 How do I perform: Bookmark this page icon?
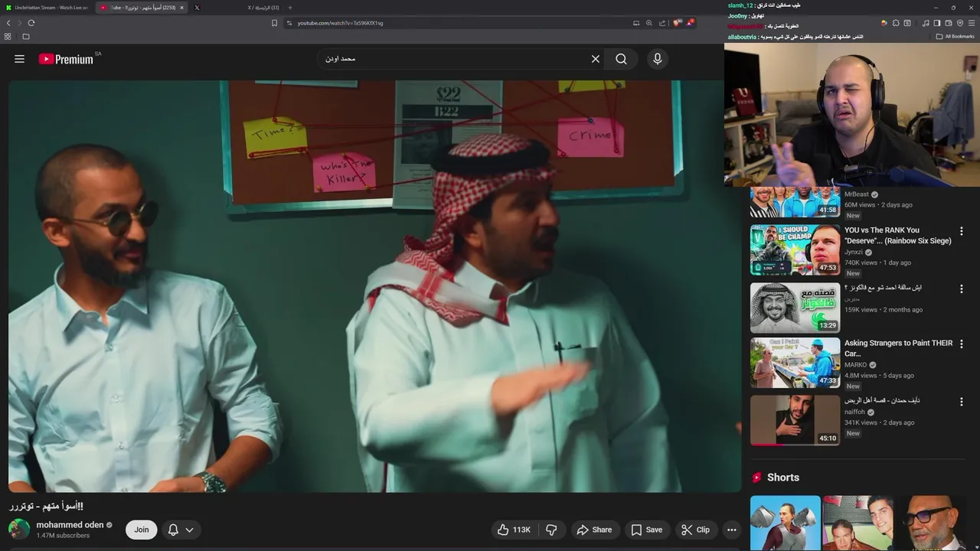pos(274,23)
